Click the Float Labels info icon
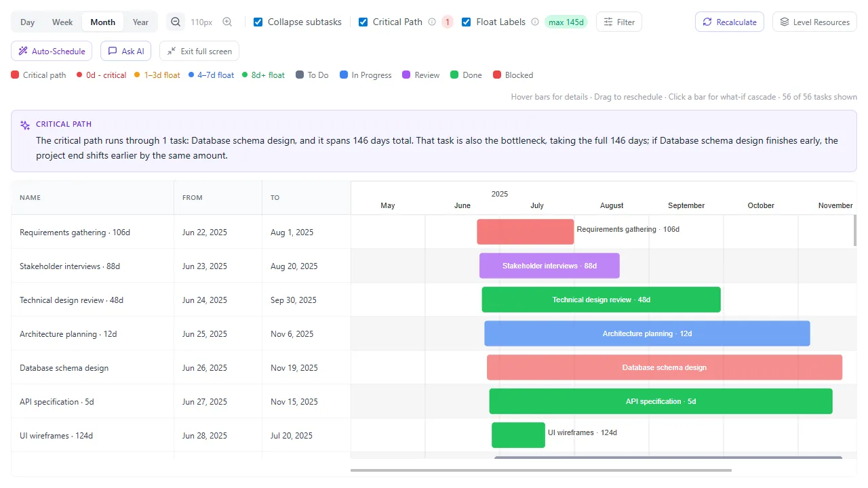This screenshot has height=488, width=868. [535, 22]
